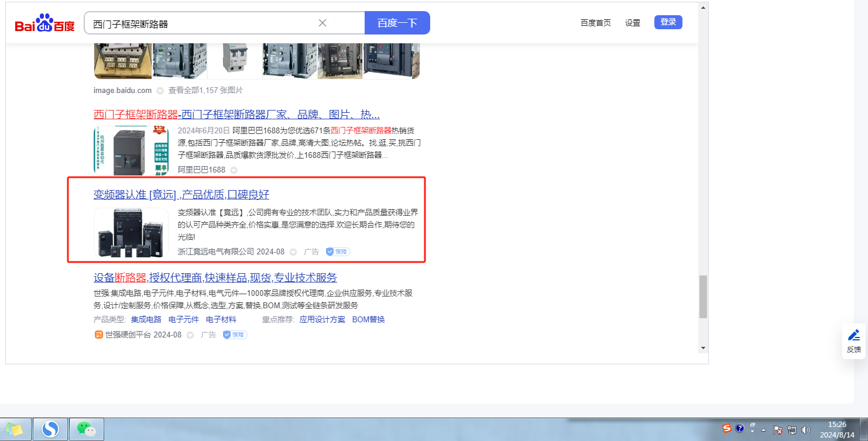Click the 广告 label under 世强硬创平台

tap(208, 335)
